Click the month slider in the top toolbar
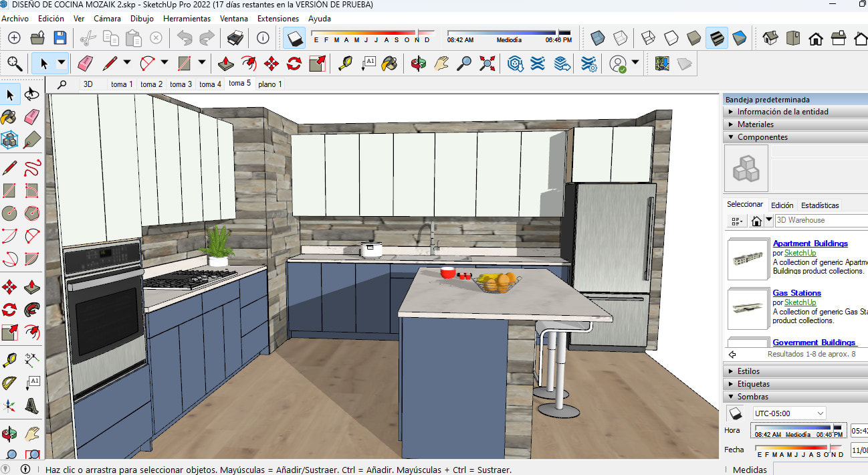868x475 pixels. coord(371,33)
